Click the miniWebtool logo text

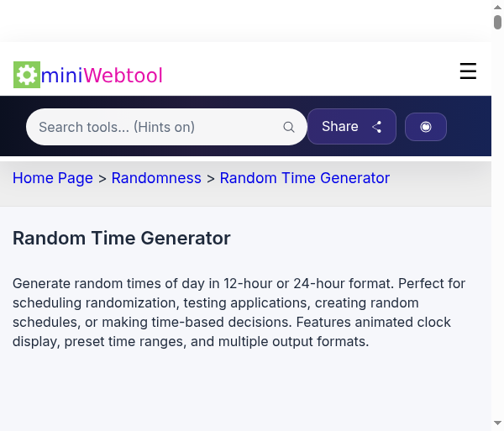tap(101, 76)
